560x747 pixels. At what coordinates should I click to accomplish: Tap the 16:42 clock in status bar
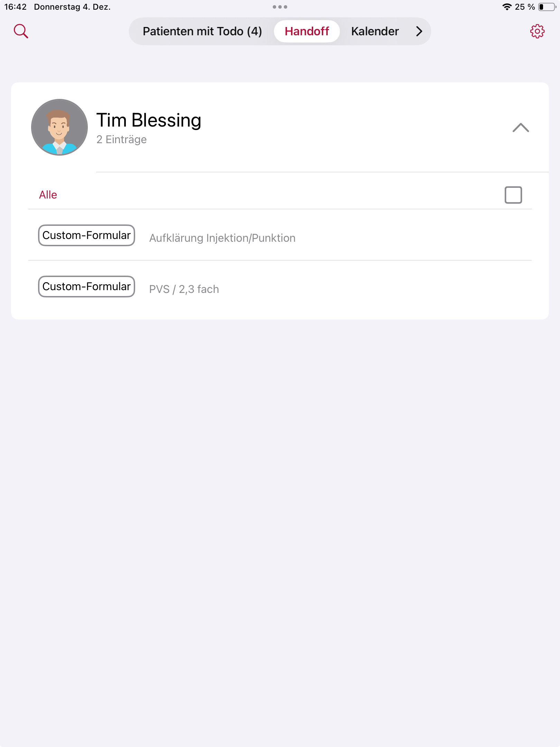[x=15, y=7]
